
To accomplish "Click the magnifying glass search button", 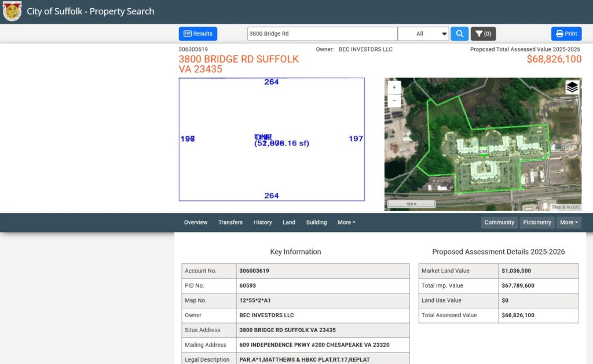I will pos(459,34).
